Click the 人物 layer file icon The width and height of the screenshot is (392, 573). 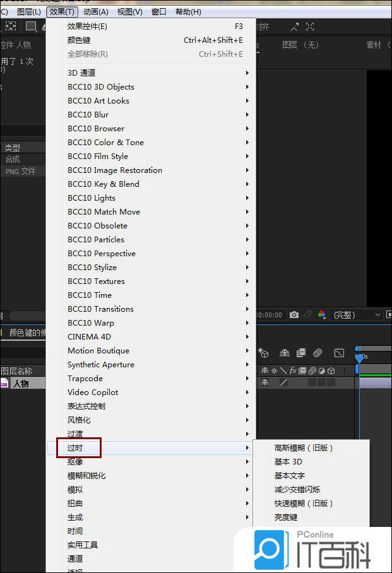click(x=4, y=383)
